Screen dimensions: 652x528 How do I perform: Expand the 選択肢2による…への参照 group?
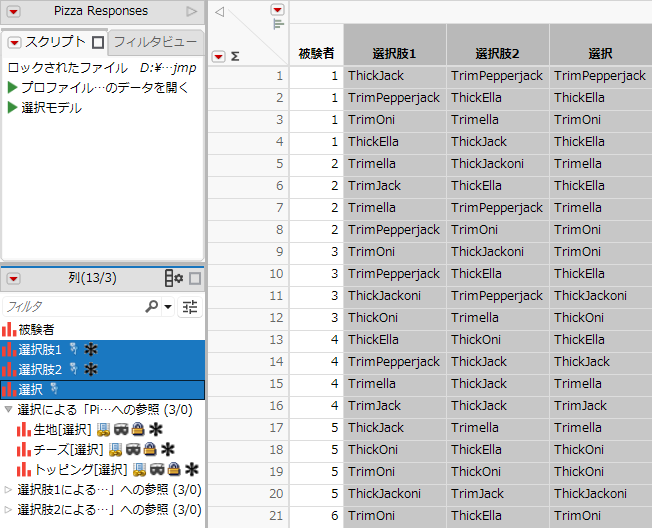[x=8, y=510]
